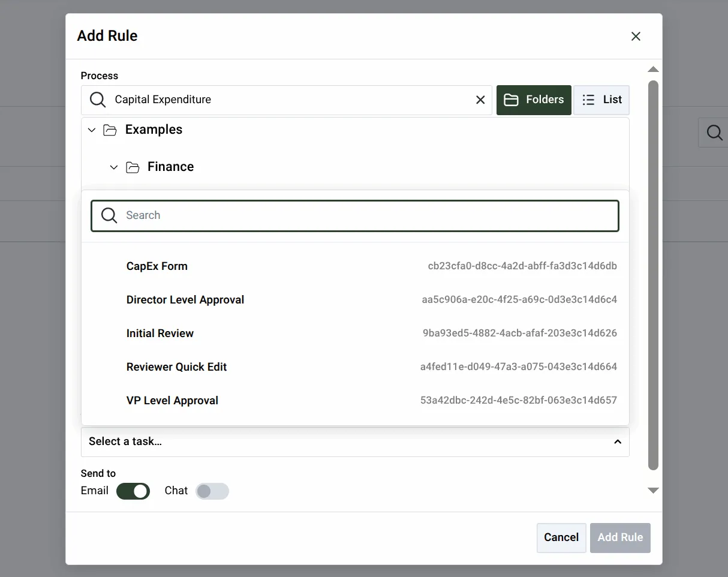728x577 pixels.
Task: Toggle the Select a task dropdown
Action: click(x=355, y=442)
